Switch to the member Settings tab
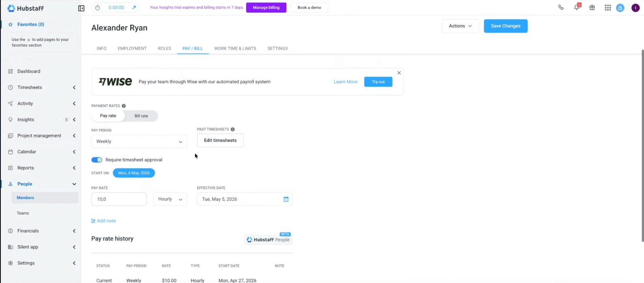Image resolution: width=644 pixels, height=283 pixels. [x=277, y=48]
